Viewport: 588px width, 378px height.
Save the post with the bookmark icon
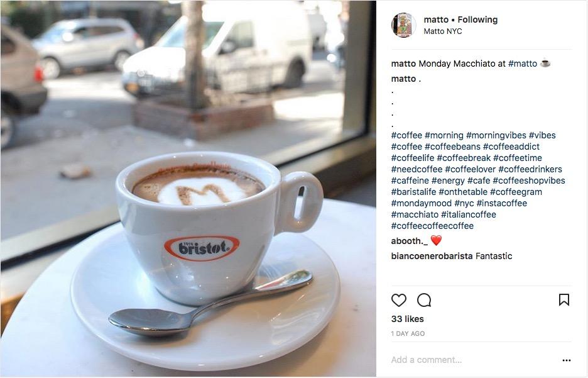coord(564,299)
